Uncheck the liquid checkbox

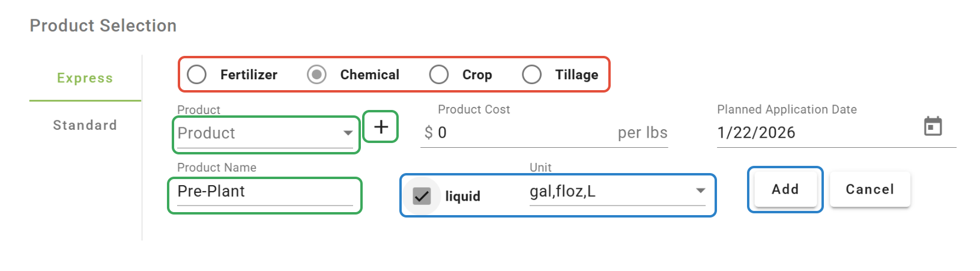point(422,196)
